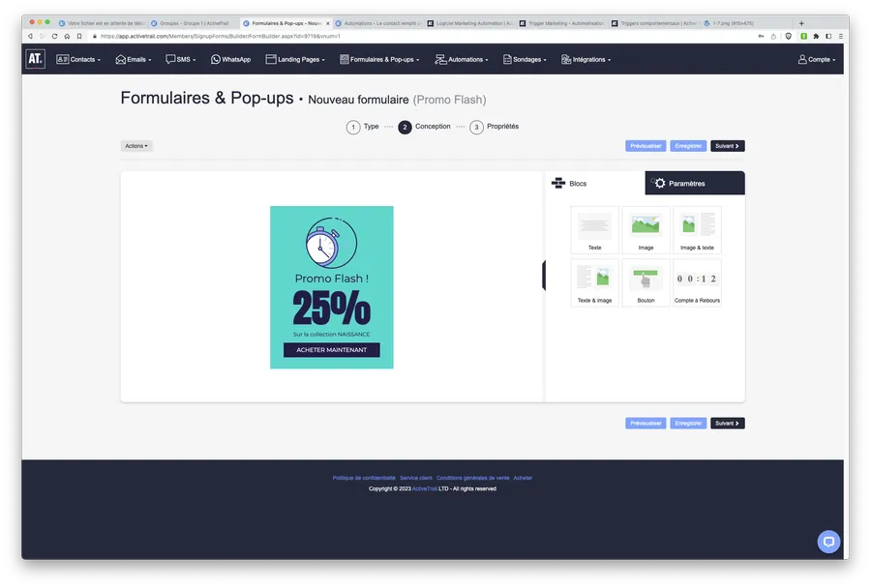Go to step 1 Type
871x588 pixels.
[363, 127]
